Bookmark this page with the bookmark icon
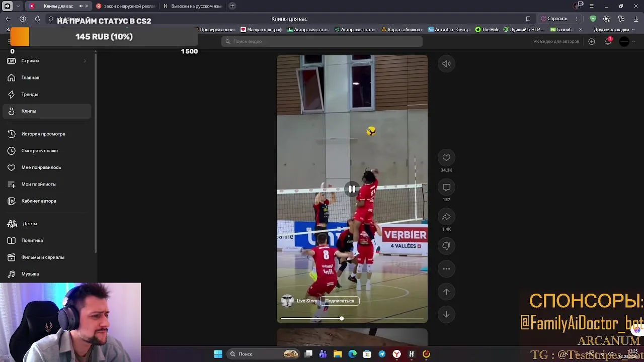 point(528,19)
